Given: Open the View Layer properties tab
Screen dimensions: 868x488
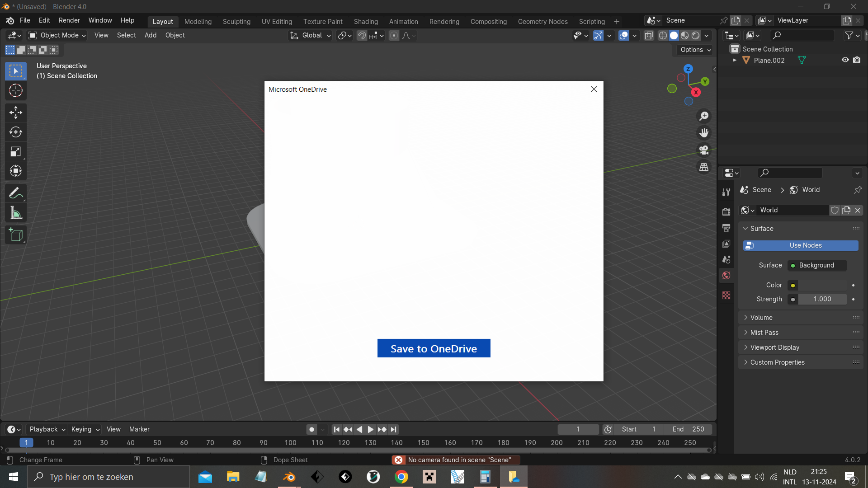Looking at the screenshot, I should click(726, 244).
